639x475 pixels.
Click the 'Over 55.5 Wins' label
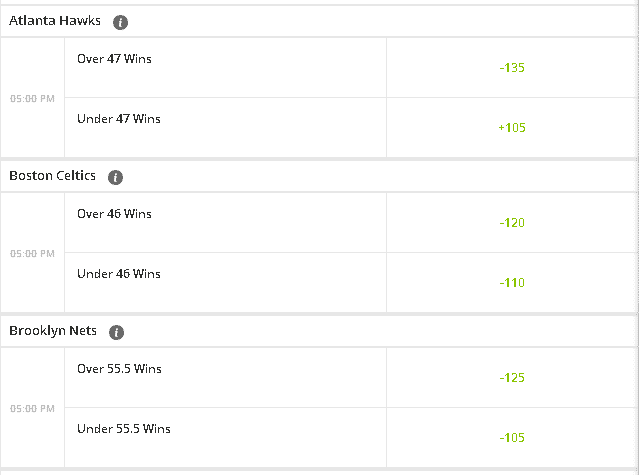(x=119, y=369)
